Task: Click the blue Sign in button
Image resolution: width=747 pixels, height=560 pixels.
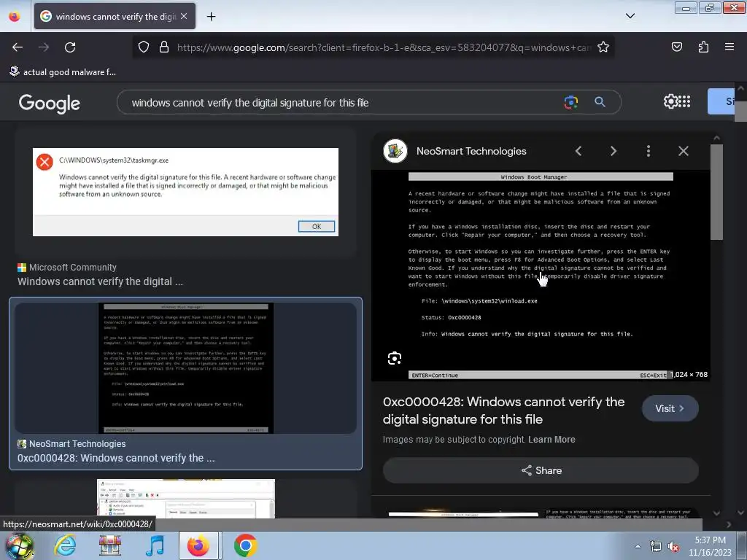Action: [x=721, y=101]
